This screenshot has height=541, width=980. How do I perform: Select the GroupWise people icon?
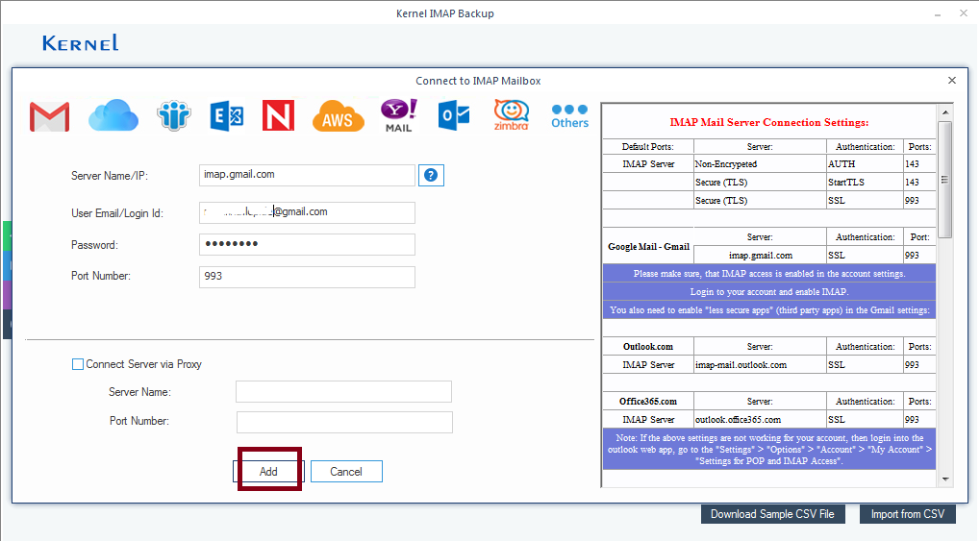tap(174, 115)
